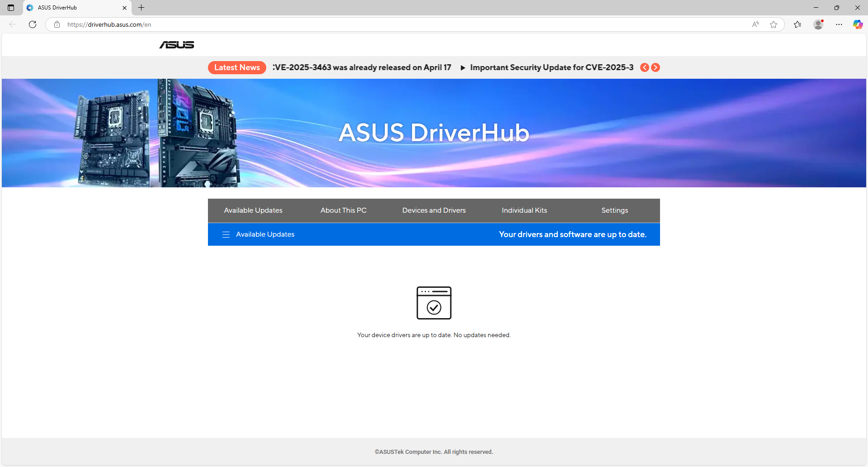Click 'Your device drivers are up to date. No updates needed.'
The image size is (868, 467).
click(434, 335)
